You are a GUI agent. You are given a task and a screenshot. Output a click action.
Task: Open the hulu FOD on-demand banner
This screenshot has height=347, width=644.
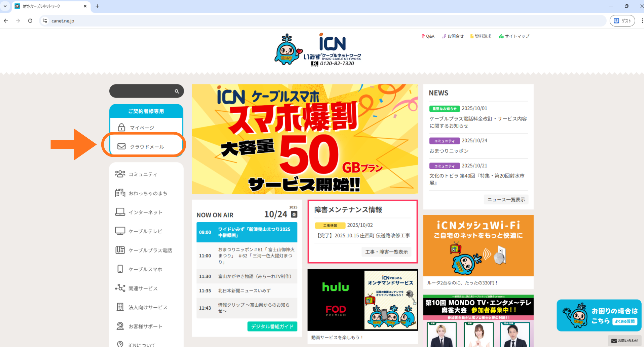362,300
